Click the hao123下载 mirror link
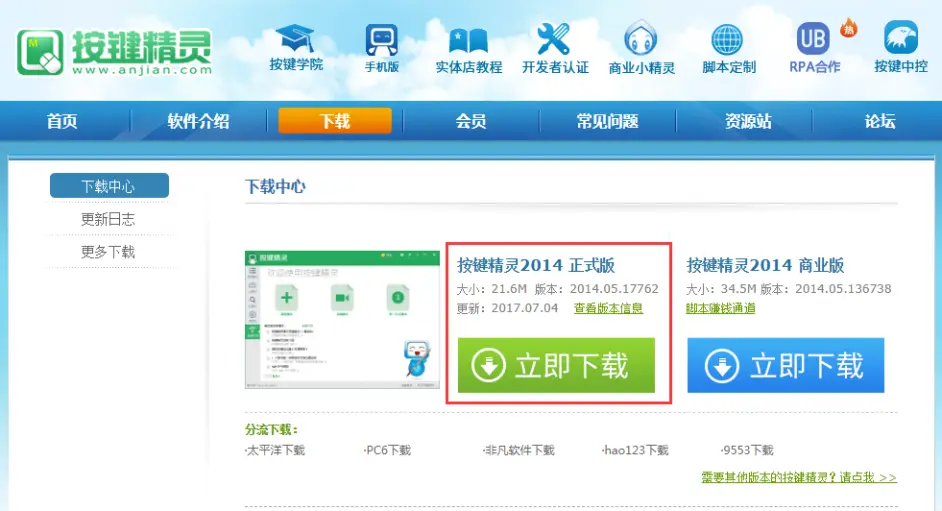 pyautogui.click(x=635, y=450)
